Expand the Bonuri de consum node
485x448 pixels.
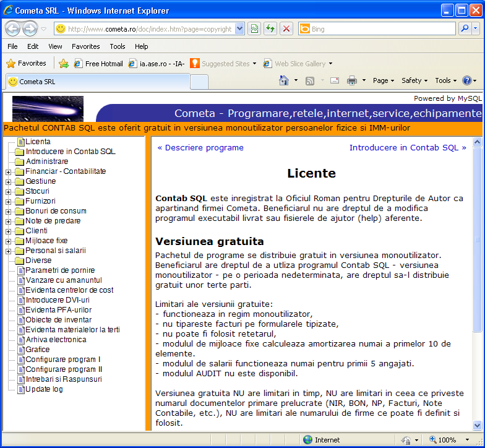coord(9,212)
